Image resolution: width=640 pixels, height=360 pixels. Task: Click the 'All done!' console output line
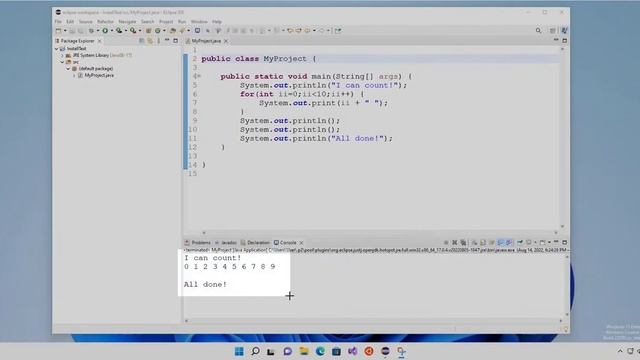tap(205, 284)
